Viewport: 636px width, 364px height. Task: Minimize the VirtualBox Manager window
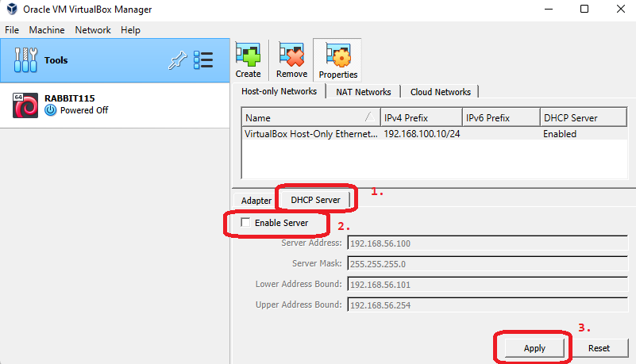[549, 9]
